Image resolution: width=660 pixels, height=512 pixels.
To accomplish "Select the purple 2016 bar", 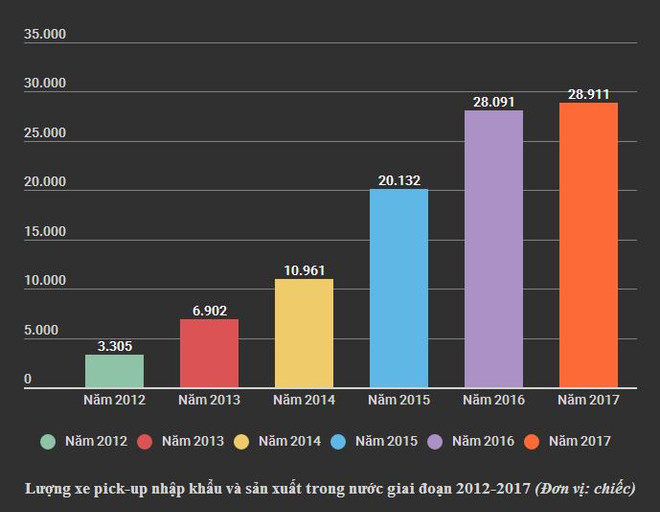I will 494,248.
